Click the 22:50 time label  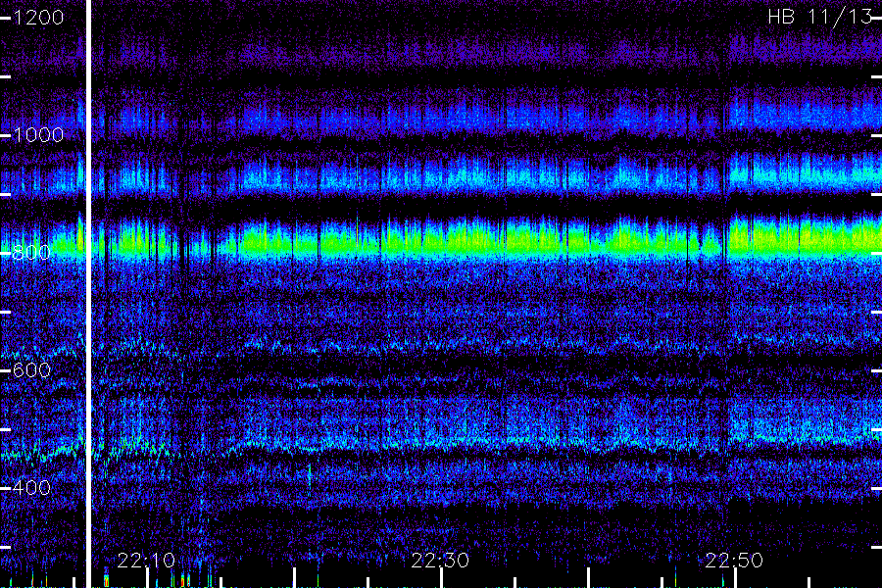734,561
